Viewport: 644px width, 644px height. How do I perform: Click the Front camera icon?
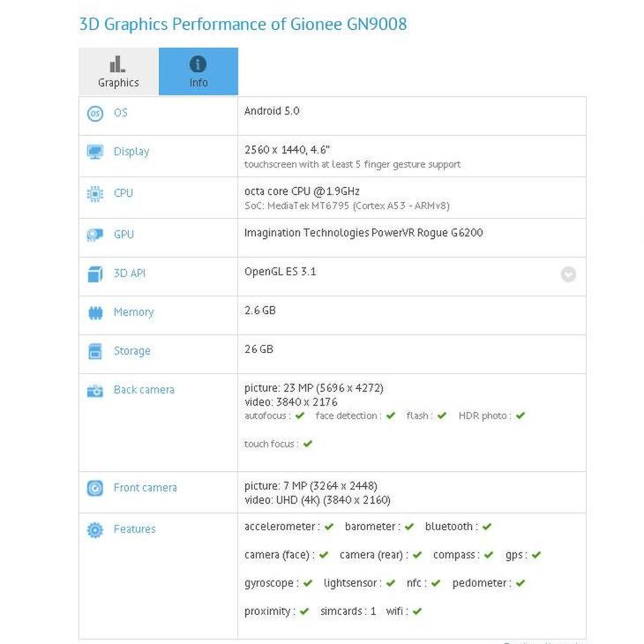click(x=95, y=488)
